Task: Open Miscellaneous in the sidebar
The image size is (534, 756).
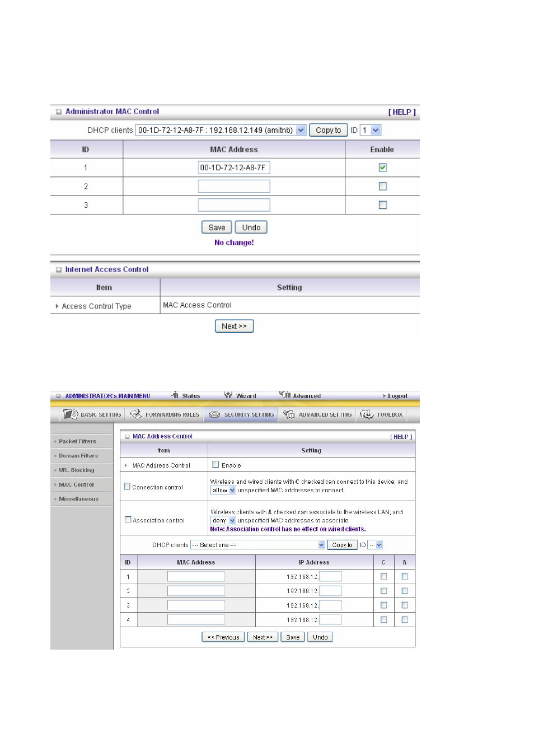Action: pos(79,499)
